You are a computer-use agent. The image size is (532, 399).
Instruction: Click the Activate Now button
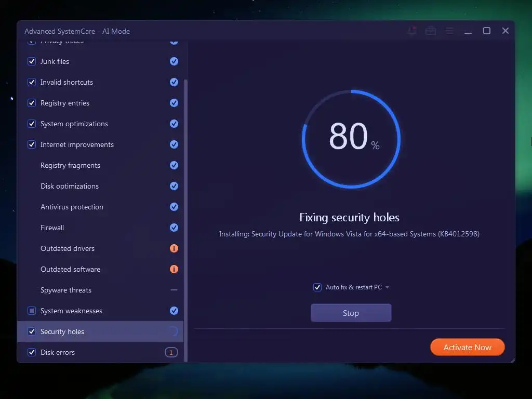click(x=467, y=347)
